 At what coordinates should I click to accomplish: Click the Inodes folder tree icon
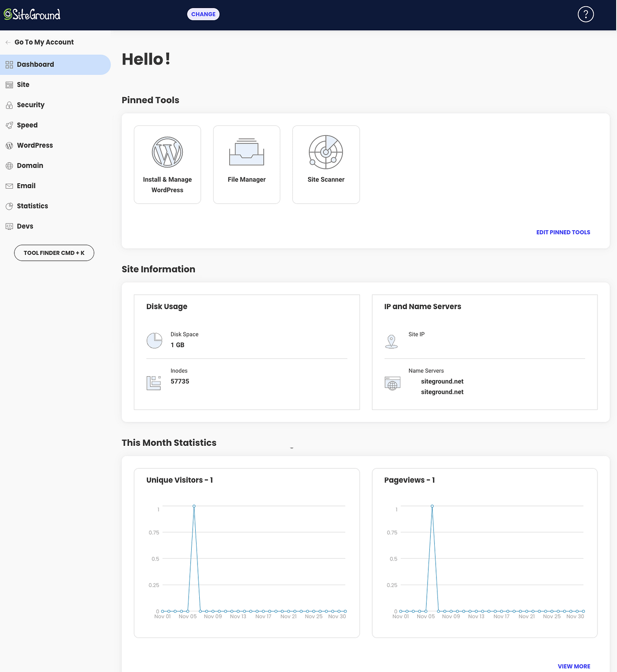coord(154,383)
